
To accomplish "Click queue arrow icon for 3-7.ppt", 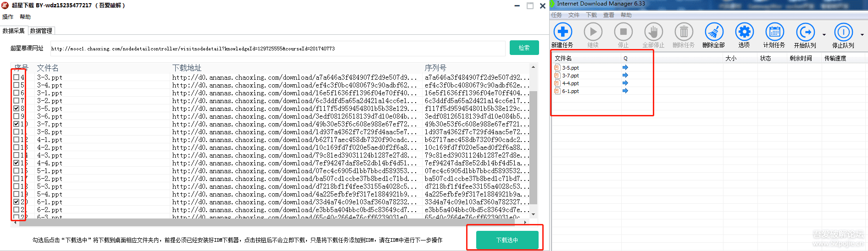I will point(625,75).
